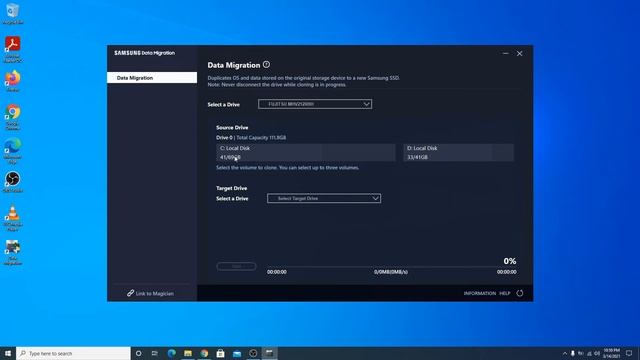
Task: Open Mail app from the taskbar
Action: [x=237, y=353]
